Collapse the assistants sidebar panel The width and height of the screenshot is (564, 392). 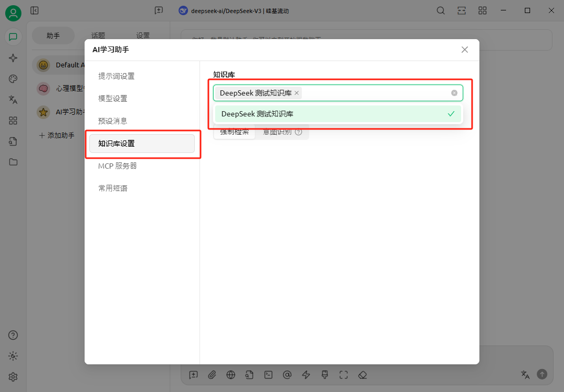34,10
